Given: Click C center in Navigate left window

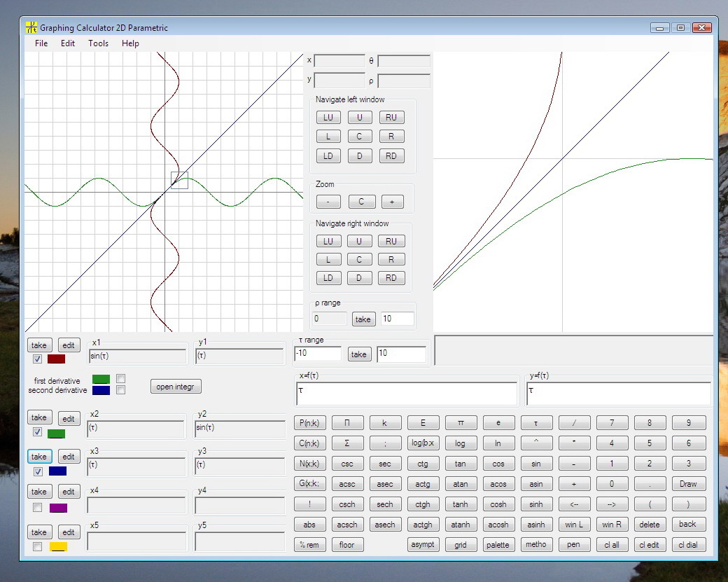Looking at the screenshot, I should click(359, 137).
